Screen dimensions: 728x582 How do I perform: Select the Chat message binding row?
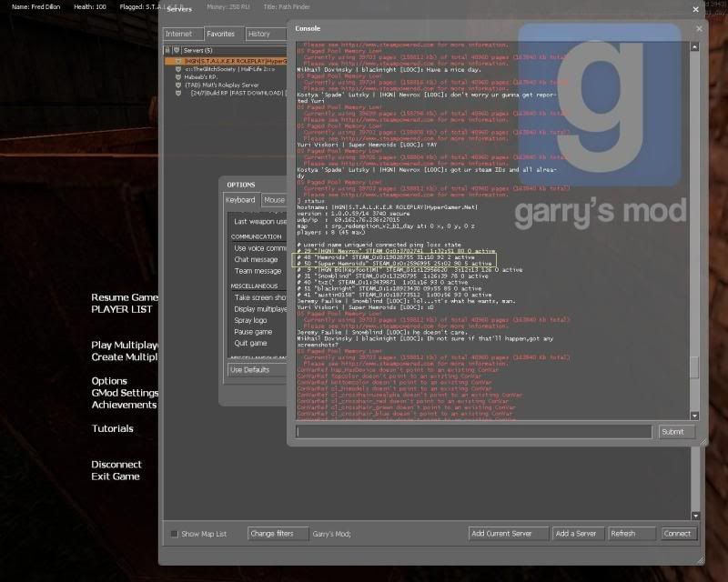[258, 259]
